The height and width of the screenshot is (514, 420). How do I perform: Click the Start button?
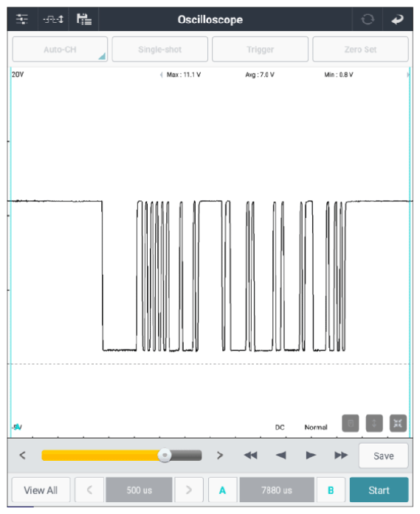coord(379,490)
